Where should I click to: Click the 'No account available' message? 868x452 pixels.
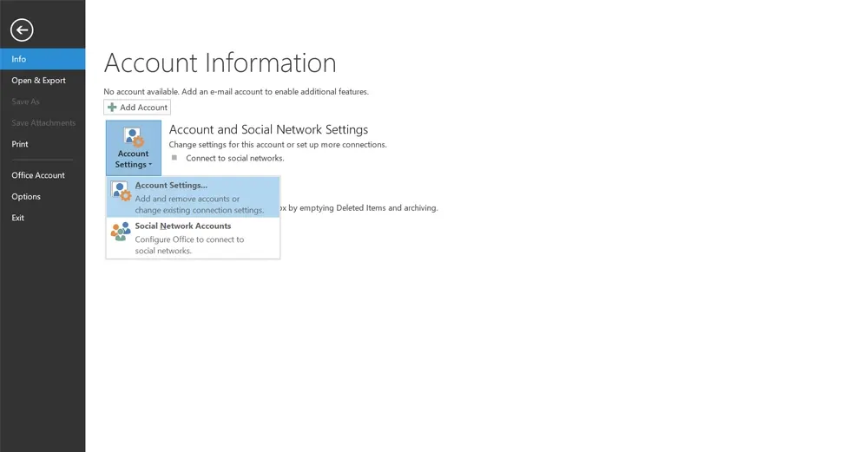236,92
